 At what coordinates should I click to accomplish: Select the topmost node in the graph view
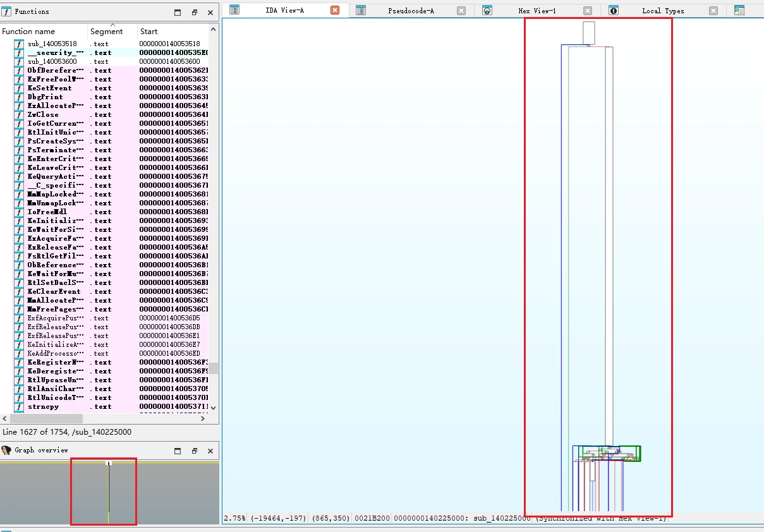click(x=588, y=33)
